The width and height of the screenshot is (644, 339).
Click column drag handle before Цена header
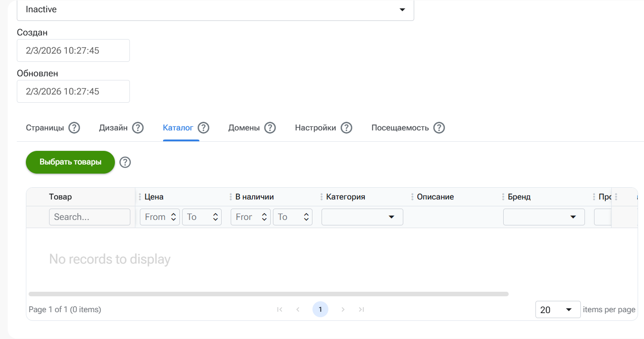point(139,197)
